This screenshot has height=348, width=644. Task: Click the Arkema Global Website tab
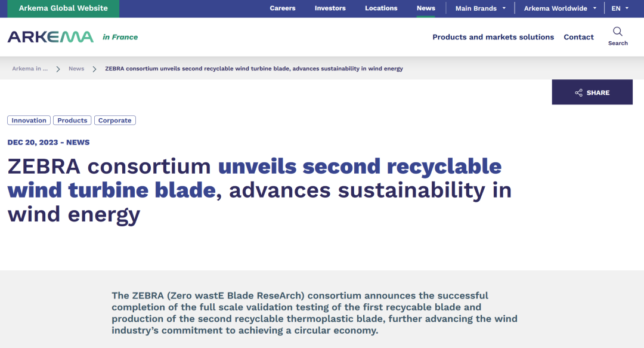click(x=63, y=8)
